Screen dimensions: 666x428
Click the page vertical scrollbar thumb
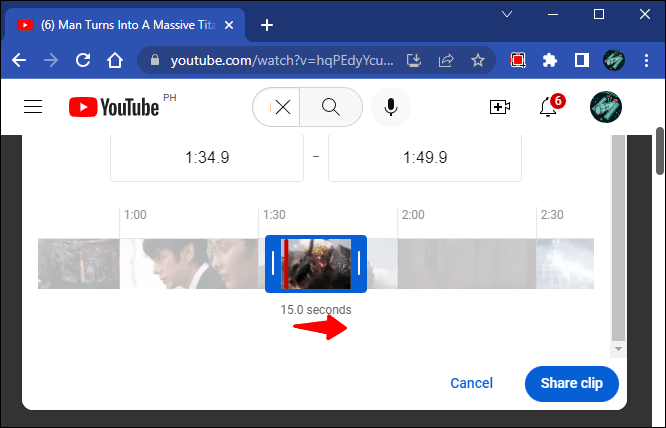coord(660,151)
